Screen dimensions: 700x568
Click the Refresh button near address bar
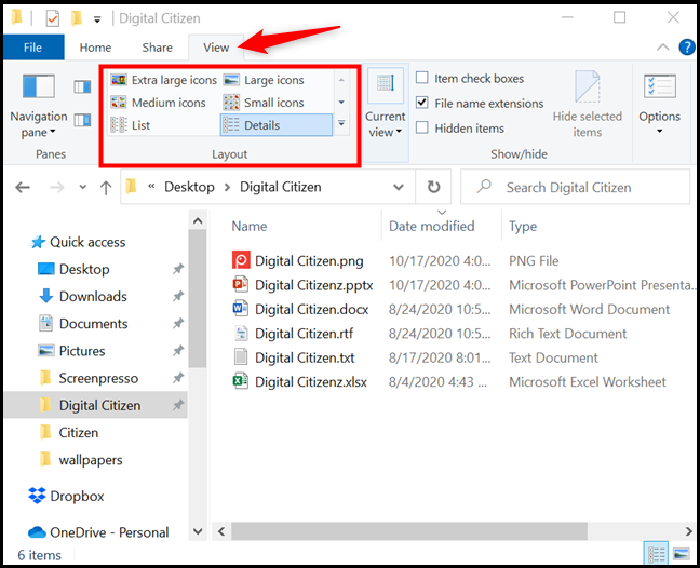[433, 187]
